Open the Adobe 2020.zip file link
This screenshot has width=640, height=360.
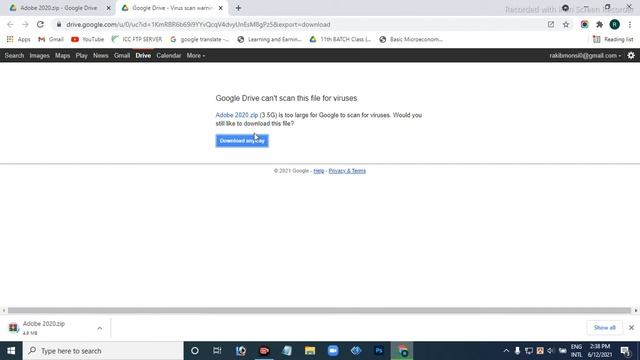click(237, 115)
